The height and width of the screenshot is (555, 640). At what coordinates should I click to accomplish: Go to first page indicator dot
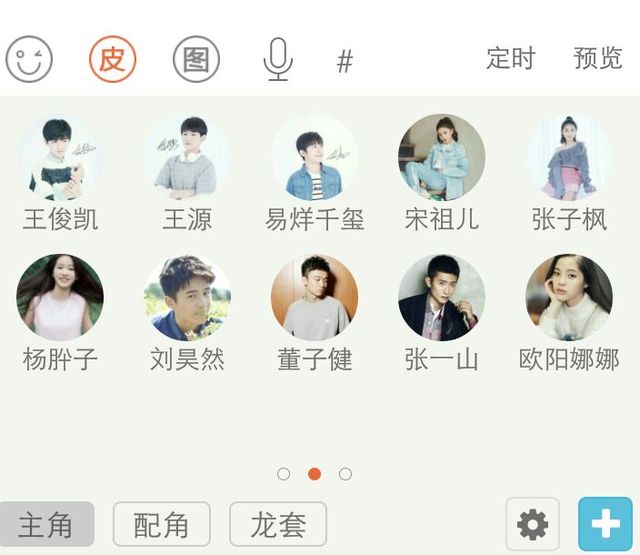283,474
